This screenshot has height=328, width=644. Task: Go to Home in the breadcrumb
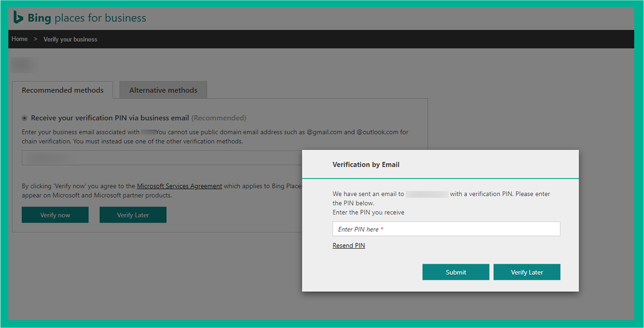(x=20, y=39)
